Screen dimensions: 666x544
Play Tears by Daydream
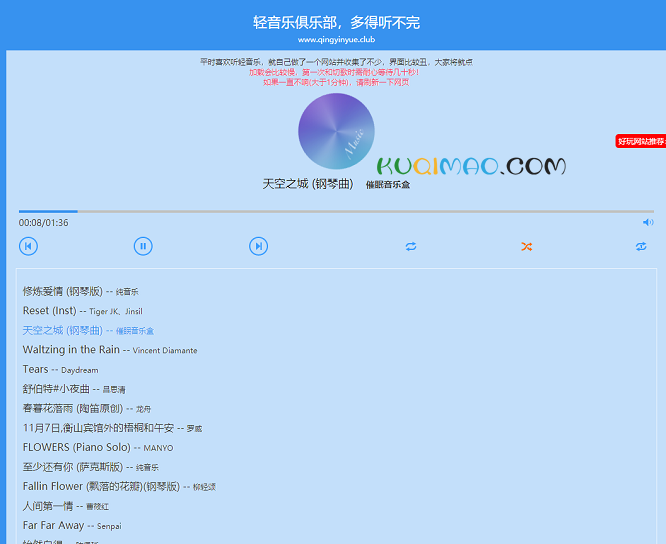pyautogui.click(x=60, y=369)
